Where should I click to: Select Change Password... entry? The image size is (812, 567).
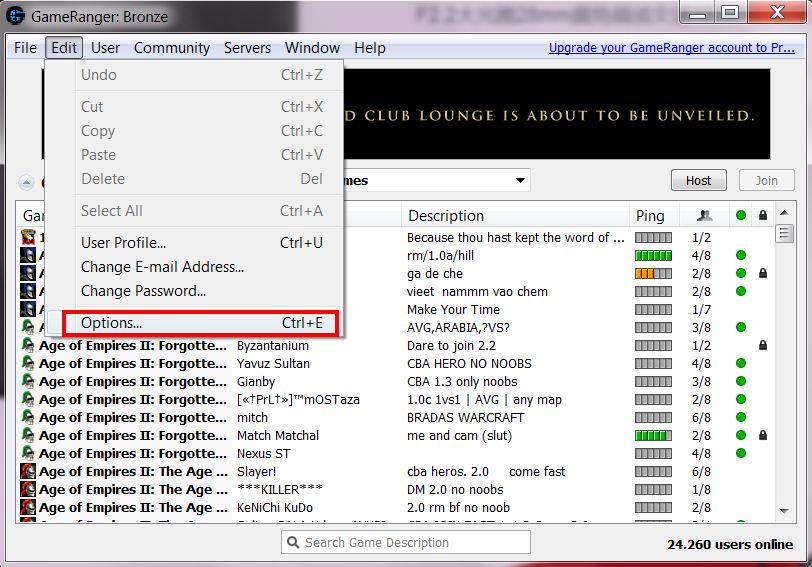point(202,291)
